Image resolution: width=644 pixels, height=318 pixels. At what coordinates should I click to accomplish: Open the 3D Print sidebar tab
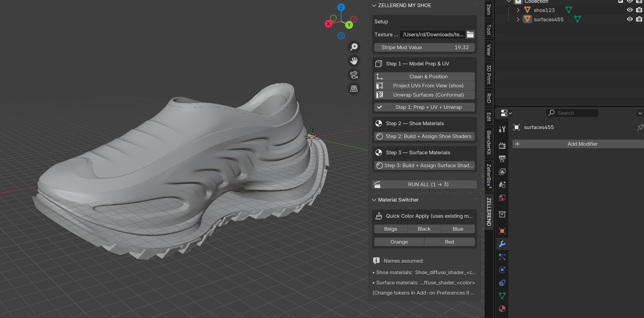(x=489, y=75)
